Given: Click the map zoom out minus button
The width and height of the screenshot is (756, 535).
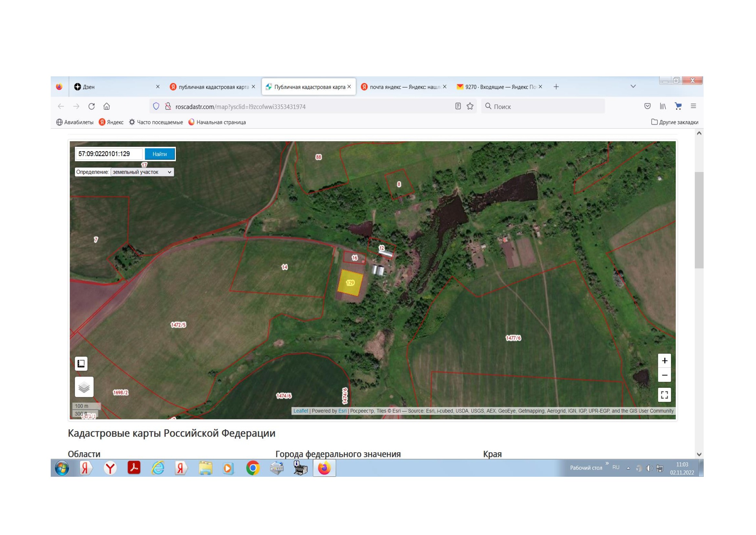Looking at the screenshot, I should (x=664, y=375).
